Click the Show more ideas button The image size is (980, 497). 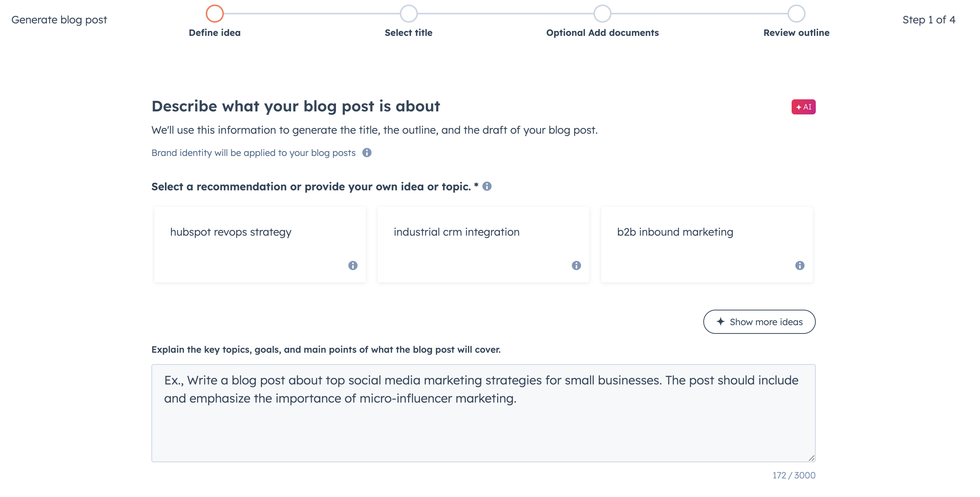point(759,321)
